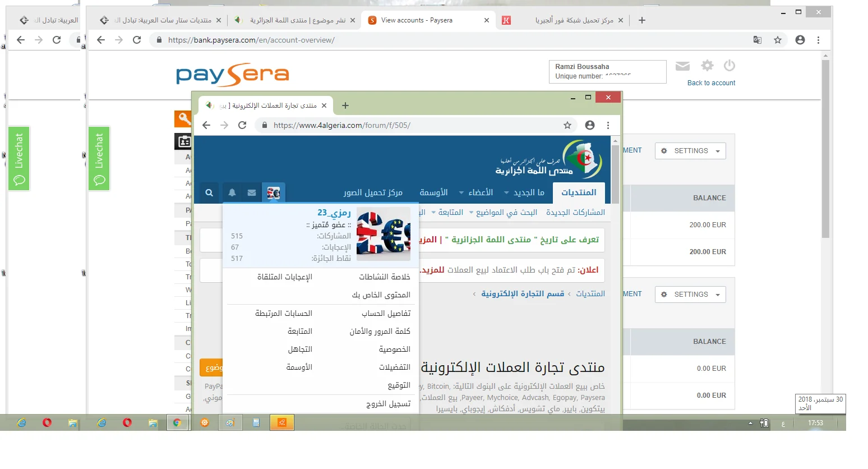Open forum search magnifier icon
868x469 pixels.
pos(209,192)
